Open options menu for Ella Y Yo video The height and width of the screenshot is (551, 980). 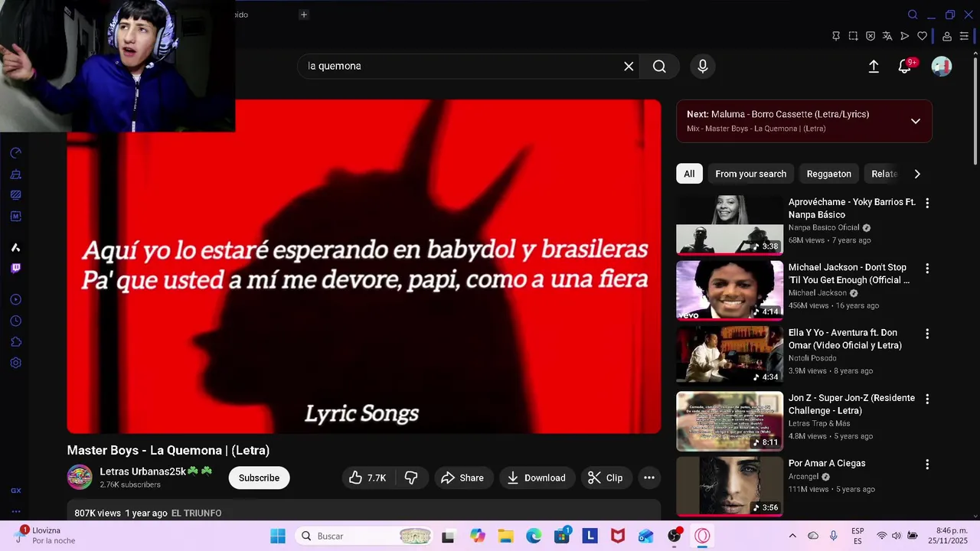927,334
